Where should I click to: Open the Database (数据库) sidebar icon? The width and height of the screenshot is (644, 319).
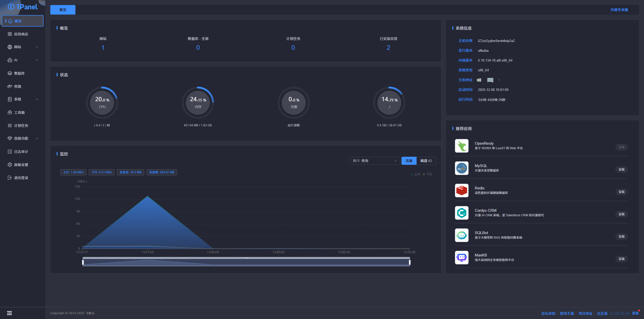pos(10,73)
